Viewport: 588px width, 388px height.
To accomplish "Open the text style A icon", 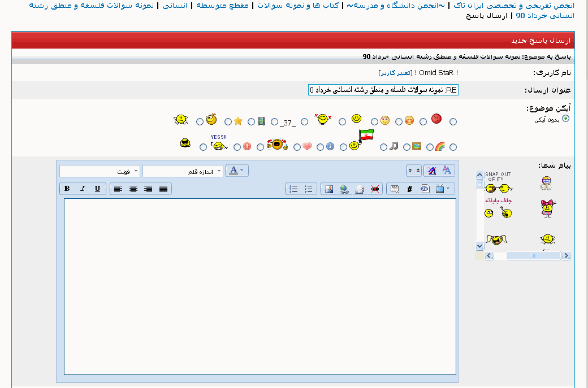I will 447,171.
